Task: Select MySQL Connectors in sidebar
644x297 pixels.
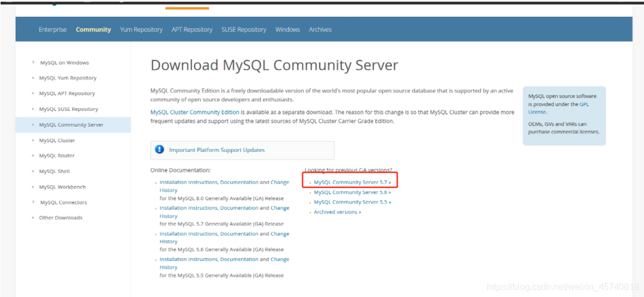Action: pyautogui.click(x=64, y=202)
